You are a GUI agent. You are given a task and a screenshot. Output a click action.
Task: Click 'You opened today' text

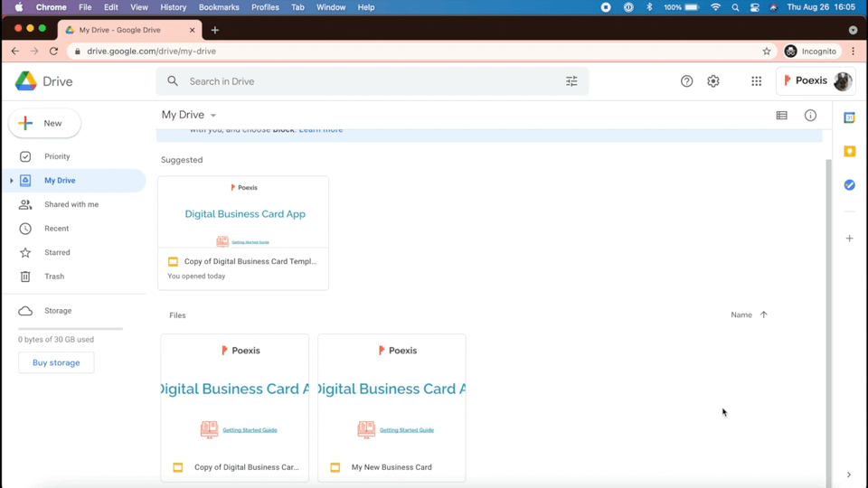[x=196, y=277]
